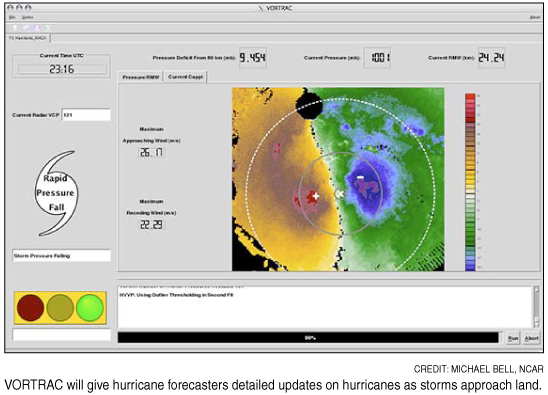Click the Rapid Pressure Fall hurricane symbol
Image resolution: width=548 pixels, height=395 pixels.
click(x=56, y=193)
